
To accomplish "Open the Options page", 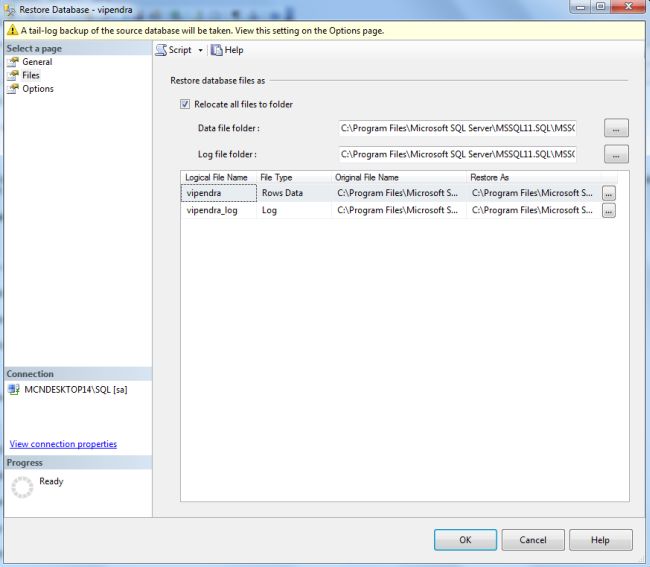I will (x=38, y=89).
